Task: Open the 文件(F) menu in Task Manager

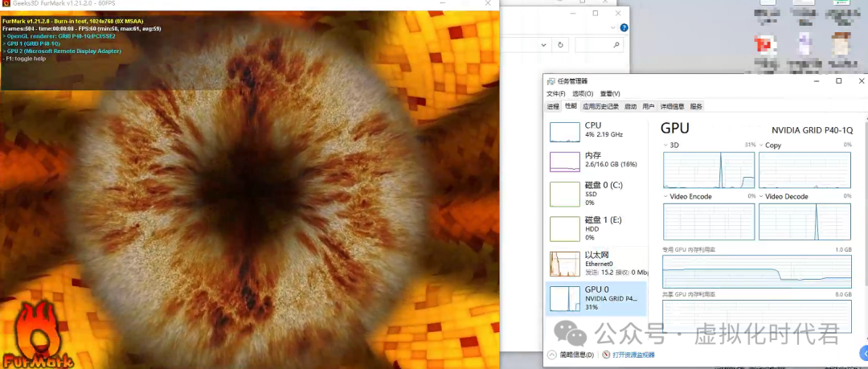Action: [556, 93]
